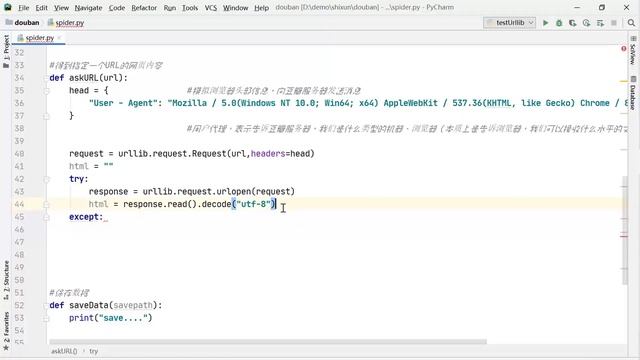This screenshot has height=360, width=640.
Task: Click the red error indicator icon
Action: (x=624, y=49)
